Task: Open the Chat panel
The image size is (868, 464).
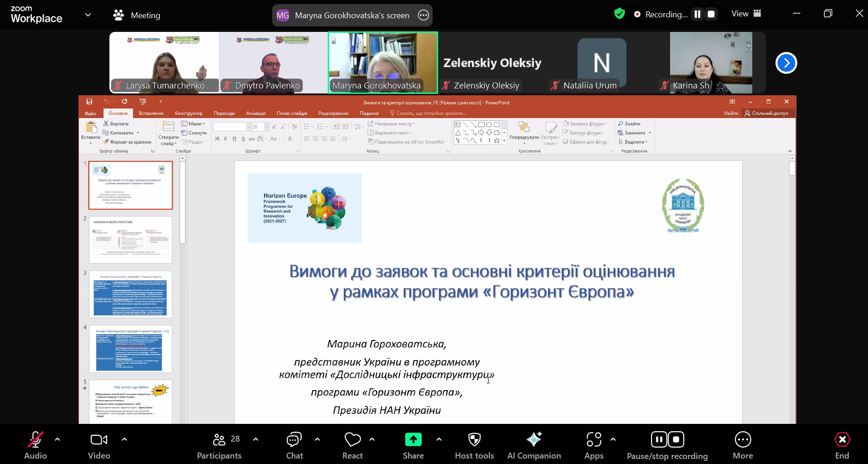Action: pos(294,440)
